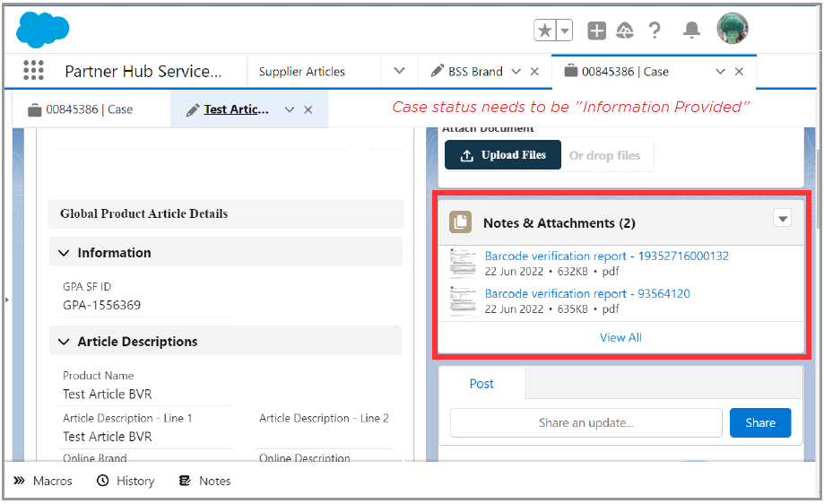The height and width of the screenshot is (504, 824).
Task: Click View All attachments link
Action: pyautogui.click(x=620, y=337)
